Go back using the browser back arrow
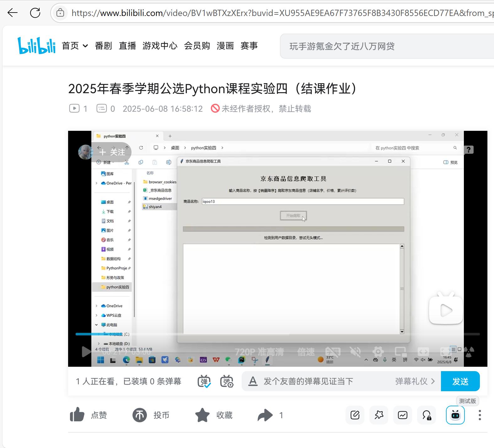The image size is (494, 448). click(x=13, y=13)
